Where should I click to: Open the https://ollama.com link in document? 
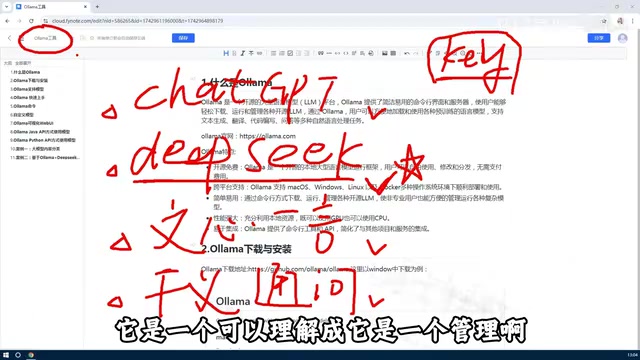pyautogui.click(x=267, y=136)
